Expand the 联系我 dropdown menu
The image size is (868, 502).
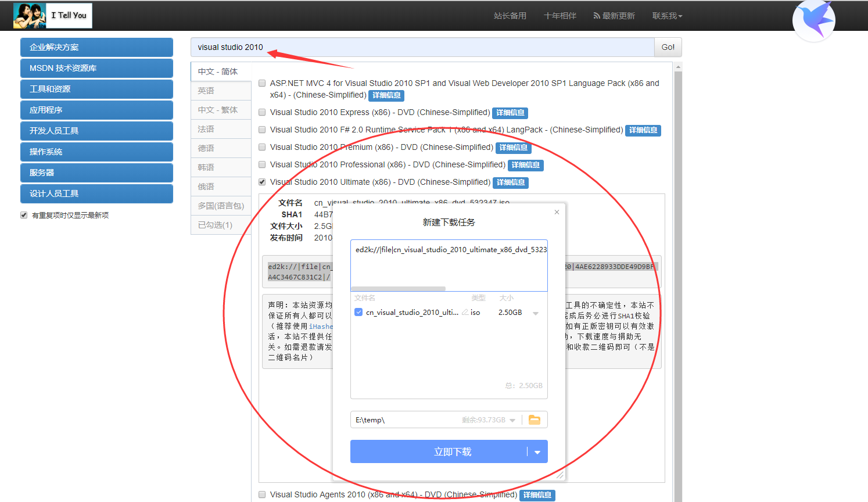pos(667,16)
